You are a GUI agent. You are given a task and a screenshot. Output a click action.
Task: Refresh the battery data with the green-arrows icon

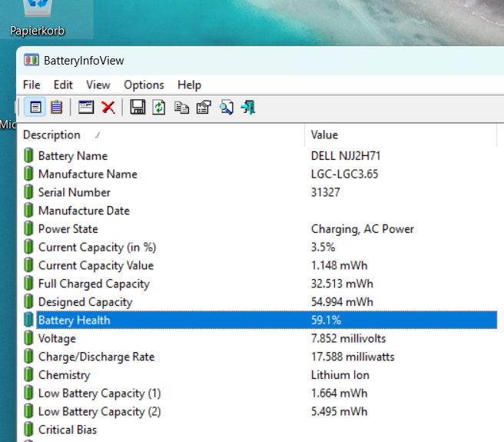[159, 107]
